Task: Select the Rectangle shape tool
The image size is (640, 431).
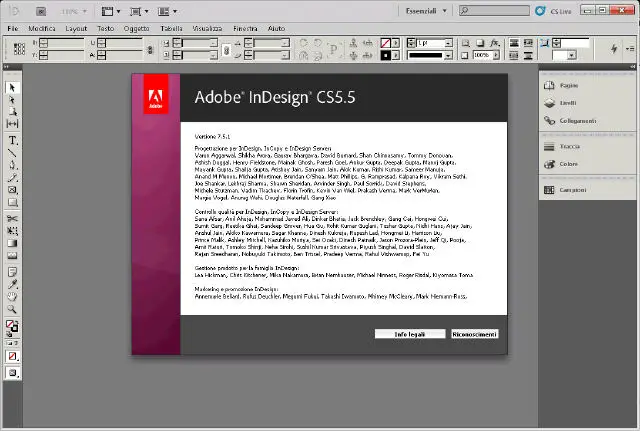Action: click(12, 202)
